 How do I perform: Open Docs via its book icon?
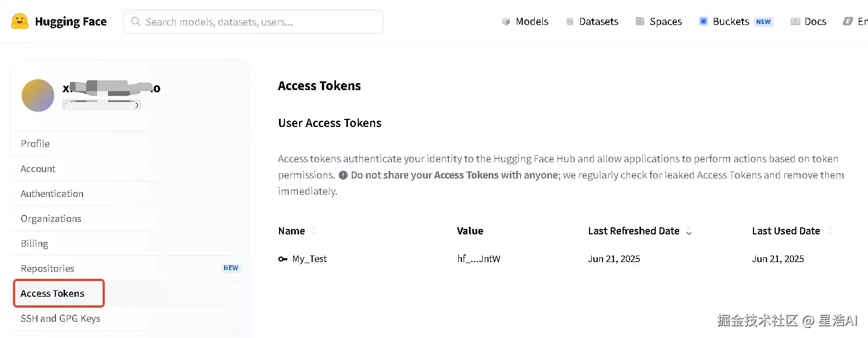pos(795,22)
